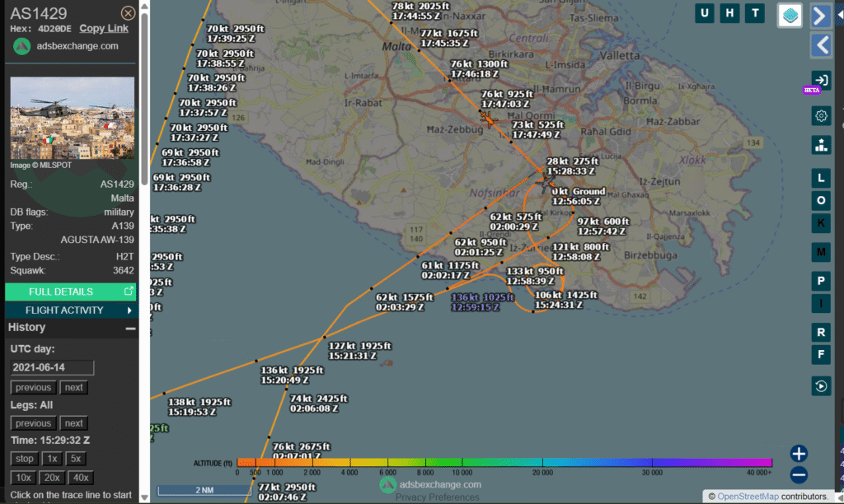The image size is (844, 504).
Task: Click the helicopter photo thumbnail
Action: [x=73, y=119]
